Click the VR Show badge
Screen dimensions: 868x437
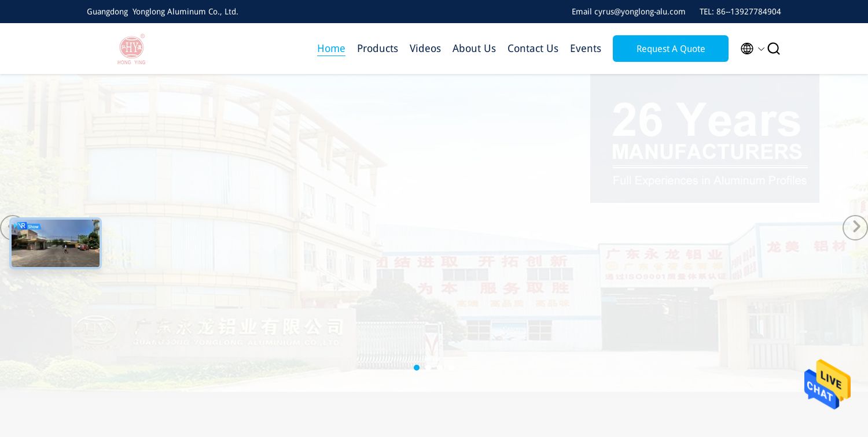28,226
